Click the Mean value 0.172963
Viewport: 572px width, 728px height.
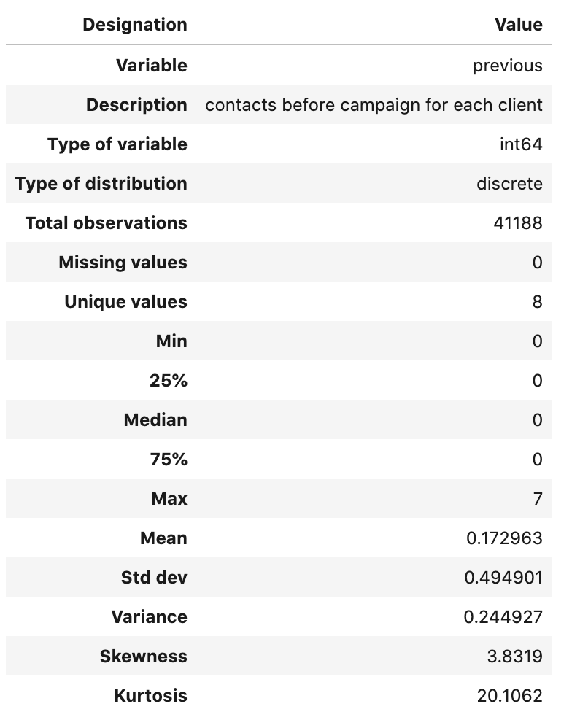504,538
